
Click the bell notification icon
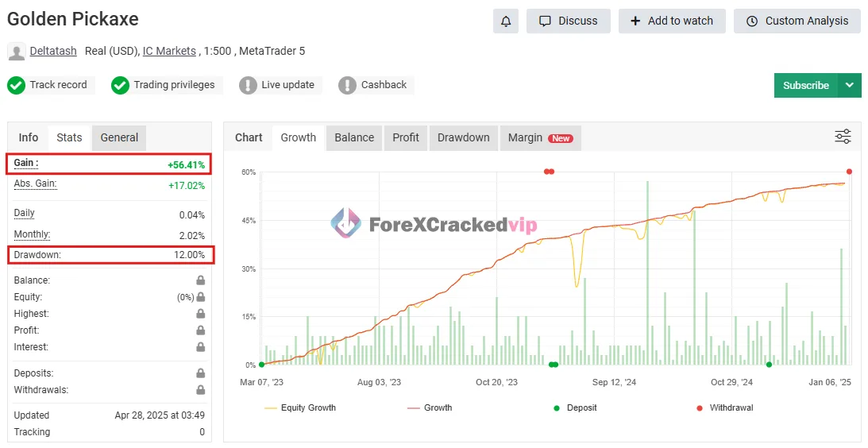pyautogui.click(x=506, y=21)
